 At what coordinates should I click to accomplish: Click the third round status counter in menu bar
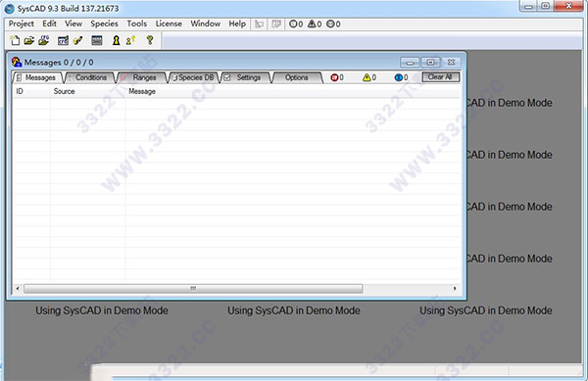(x=333, y=24)
